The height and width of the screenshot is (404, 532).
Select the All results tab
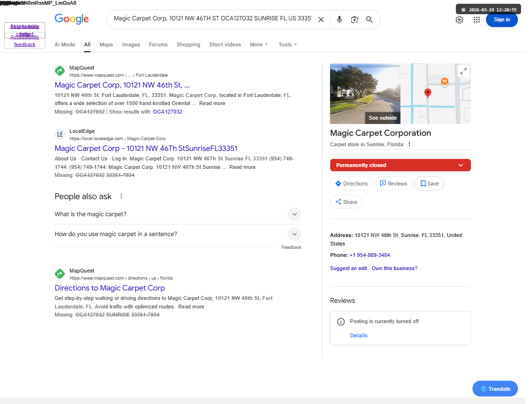pyautogui.click(x=87, y=44)
